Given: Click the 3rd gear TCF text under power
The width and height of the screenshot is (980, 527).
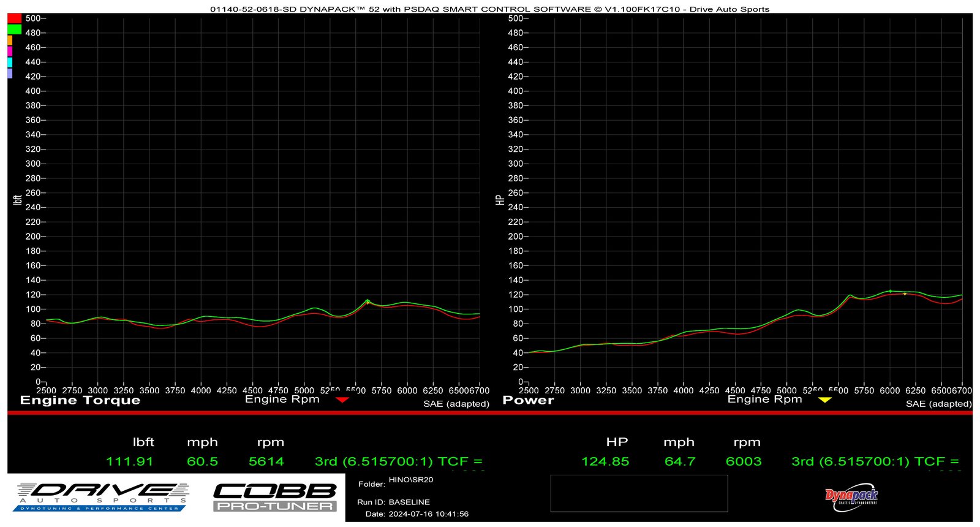Looking at the screenshot, I should coord(875,461).
